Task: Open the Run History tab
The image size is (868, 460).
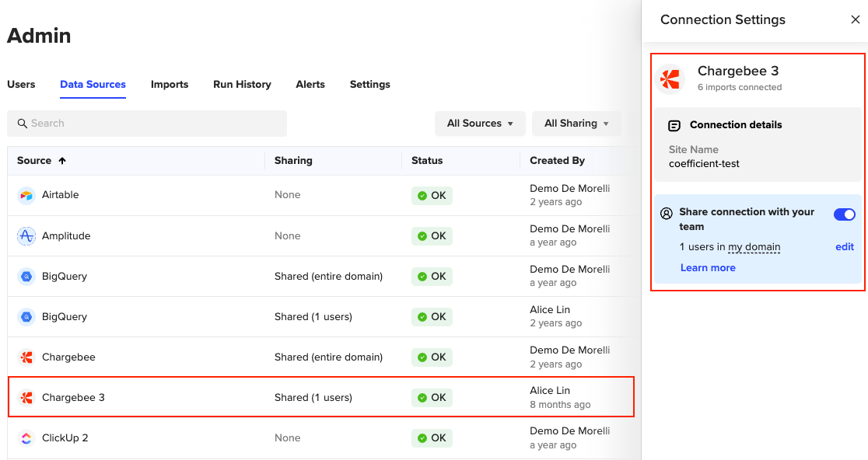Action: pos(242,85)
